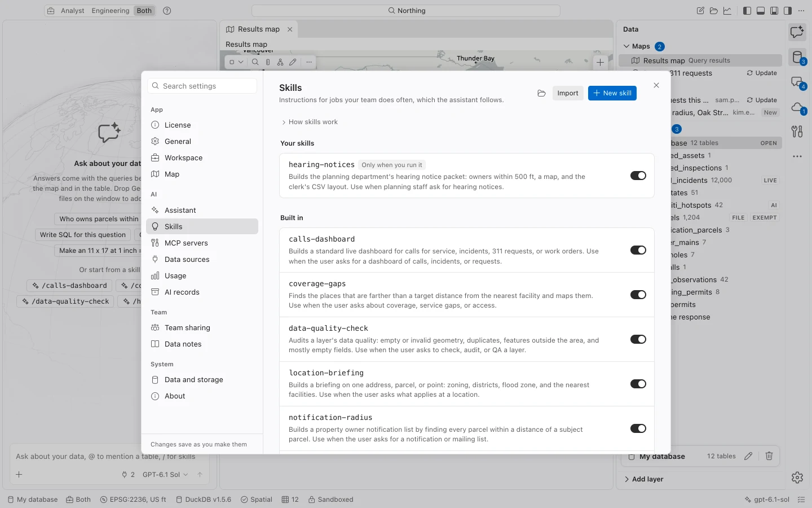Close the Results map tab
Viewport: 812px width, 508px height.
click(x=290, y=29)
